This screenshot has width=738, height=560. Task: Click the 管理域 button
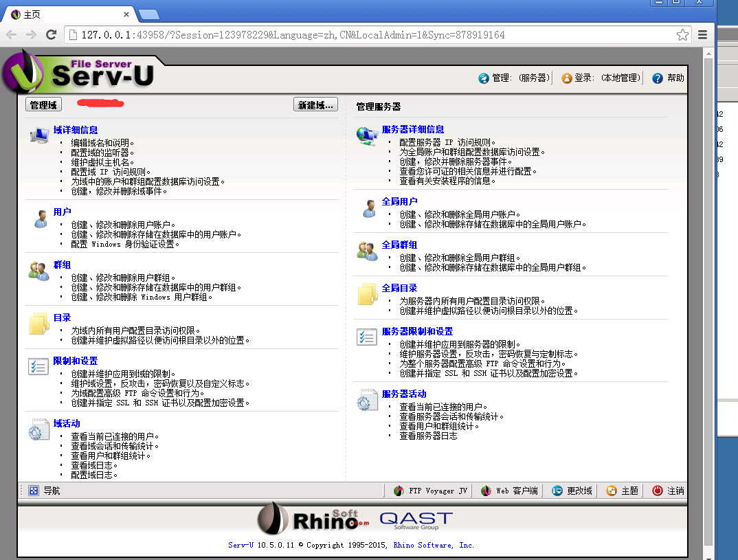(43, 105)
